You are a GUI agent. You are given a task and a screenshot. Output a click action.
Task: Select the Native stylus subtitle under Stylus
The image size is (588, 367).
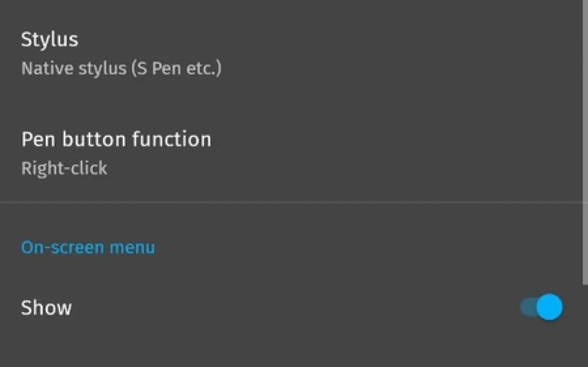pyautogui.click(x=121, y=69)
